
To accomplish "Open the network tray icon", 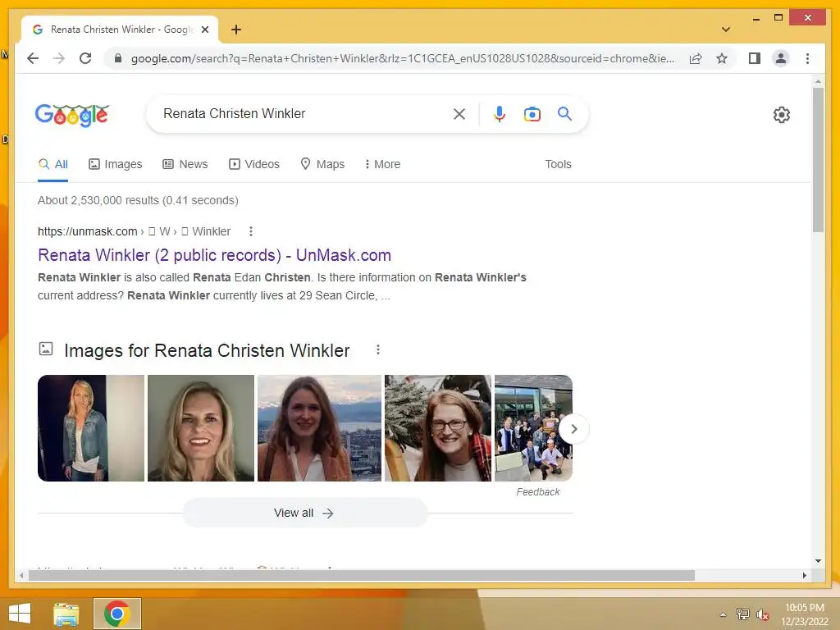I will pos(742,614).
